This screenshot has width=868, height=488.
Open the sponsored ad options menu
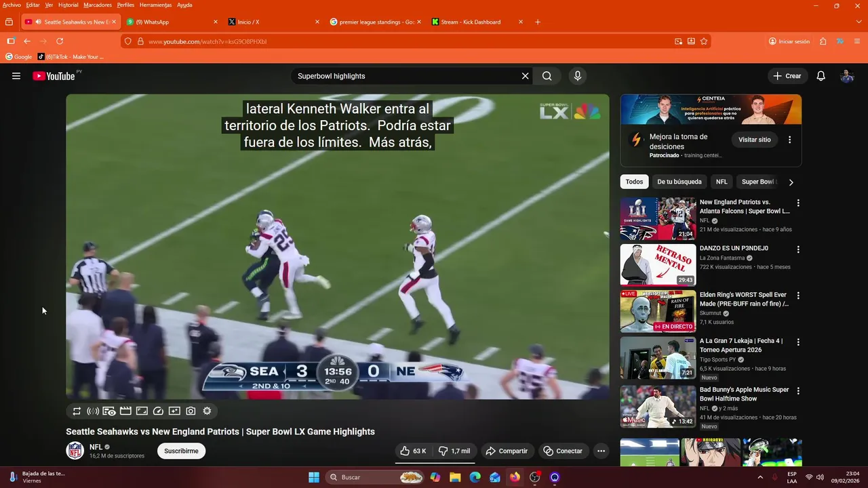coord(789,140)
